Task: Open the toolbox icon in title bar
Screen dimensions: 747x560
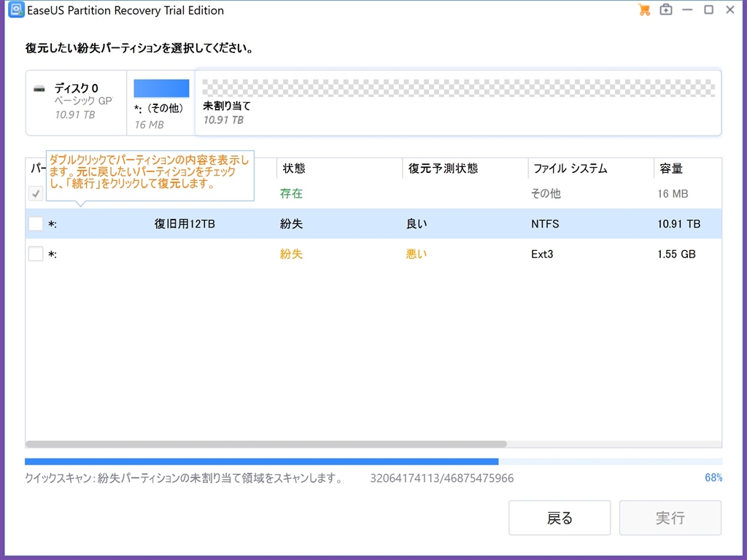Action: click(666, 9)
